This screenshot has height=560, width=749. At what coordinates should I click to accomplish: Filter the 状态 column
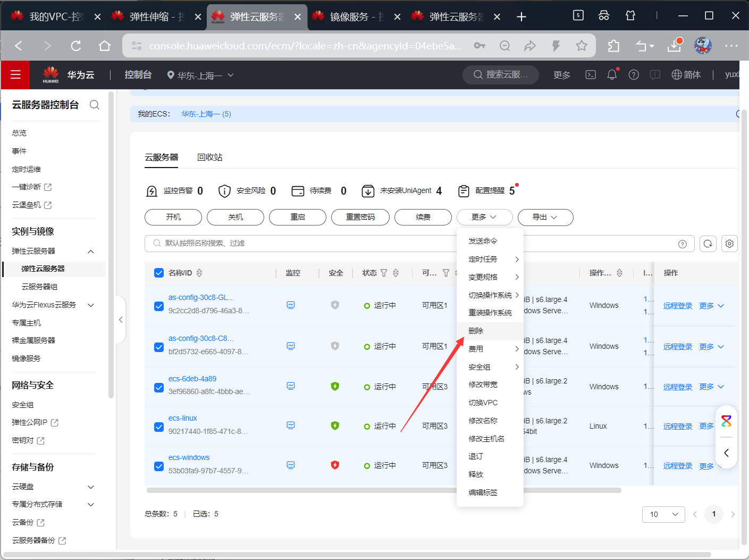[384, 273]
